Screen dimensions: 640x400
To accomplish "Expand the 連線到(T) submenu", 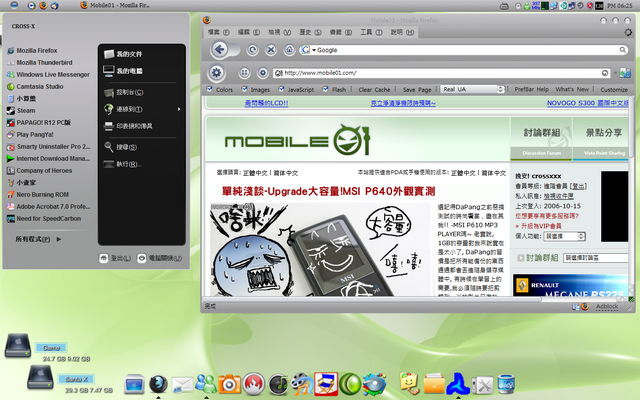I will point(141,109).
